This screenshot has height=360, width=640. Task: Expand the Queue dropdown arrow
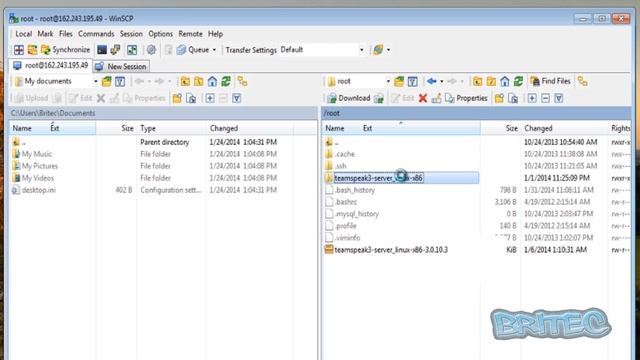pyautogui.click(x=214, y=50)
